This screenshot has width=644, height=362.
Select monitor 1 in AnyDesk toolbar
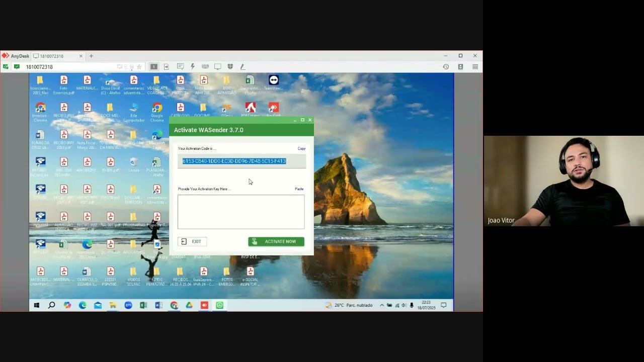click(x=154, y=67)
